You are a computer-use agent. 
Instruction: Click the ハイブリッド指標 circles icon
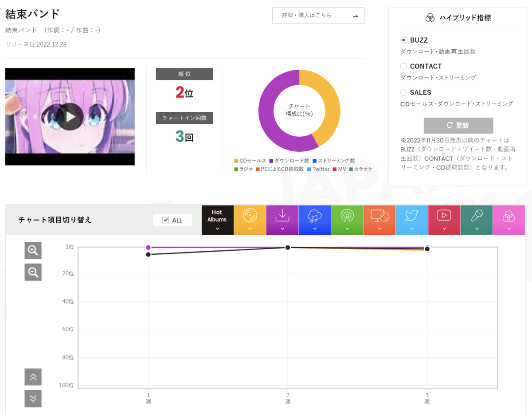click(430, 18)
